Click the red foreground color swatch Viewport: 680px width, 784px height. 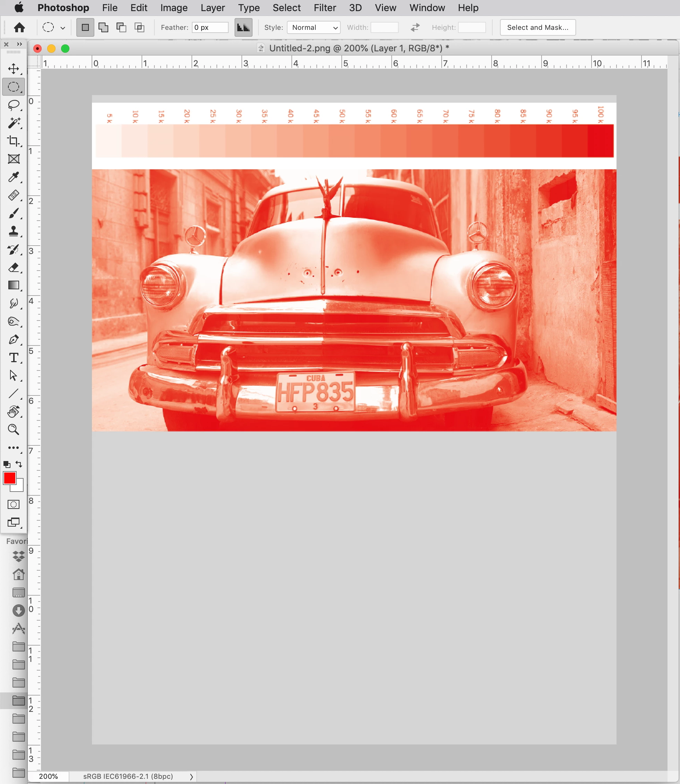(9, 478)
